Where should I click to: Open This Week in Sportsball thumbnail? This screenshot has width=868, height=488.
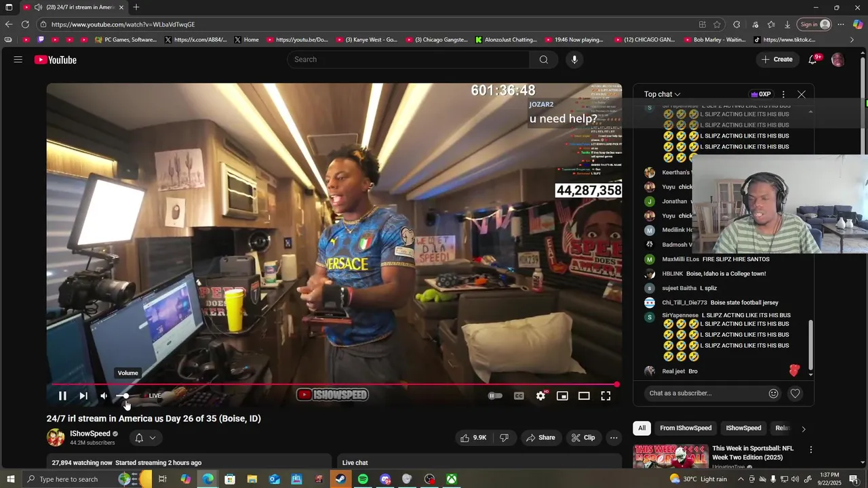point(671,456)
